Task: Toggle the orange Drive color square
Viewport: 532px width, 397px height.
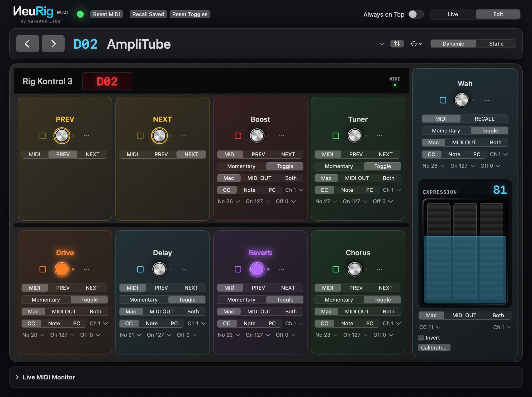Action: pos(43,269)
